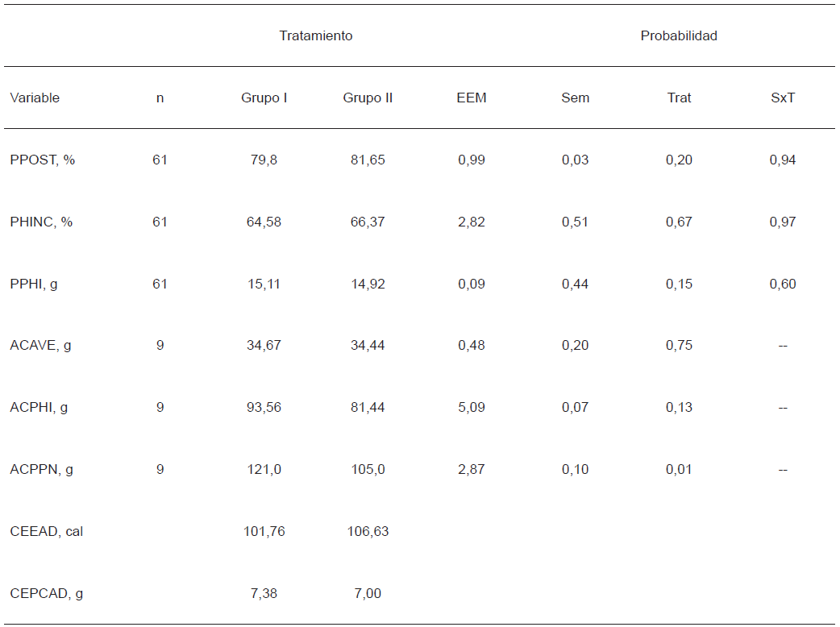Viewport: 840px width, 627px height.
Task: Select the EEM column header
Action: 472,98
